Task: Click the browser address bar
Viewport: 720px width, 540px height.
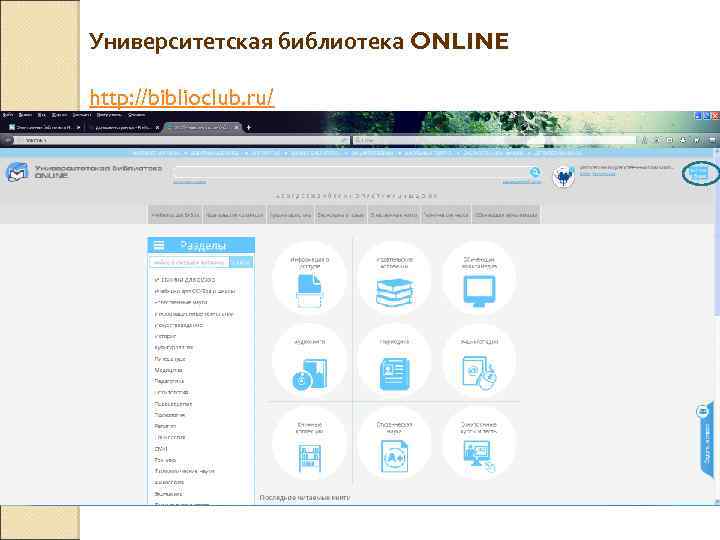Action: click(182, 140)
